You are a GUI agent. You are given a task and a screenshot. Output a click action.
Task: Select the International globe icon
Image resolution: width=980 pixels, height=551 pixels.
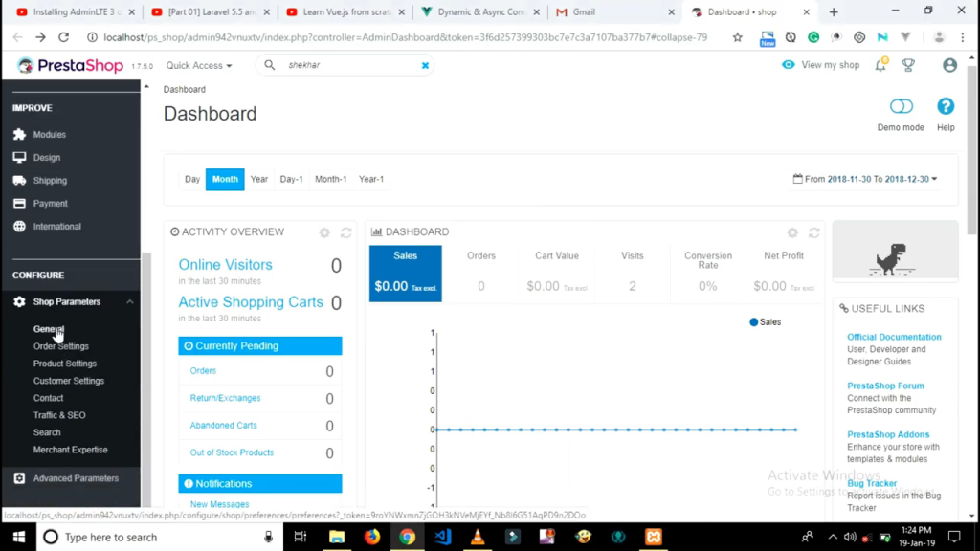pos(21,226)
